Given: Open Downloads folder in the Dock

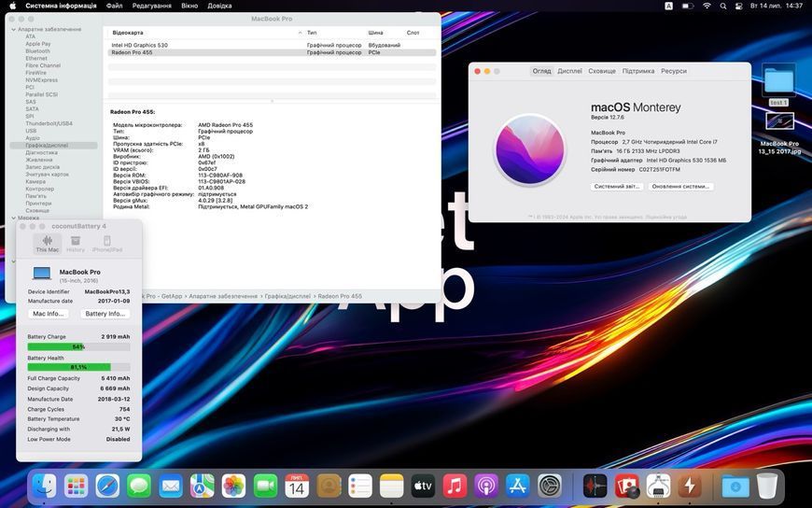Looking at the screenshot, I should [735, 487].
